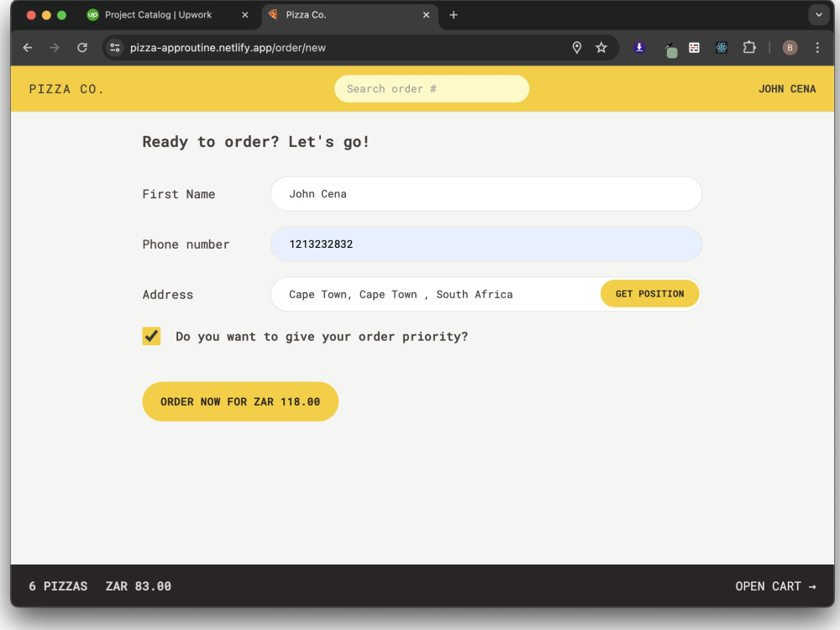This screenshot has height=630, width=840.
Task: Click the address bar URL
Action: click(x=228, y=48)
